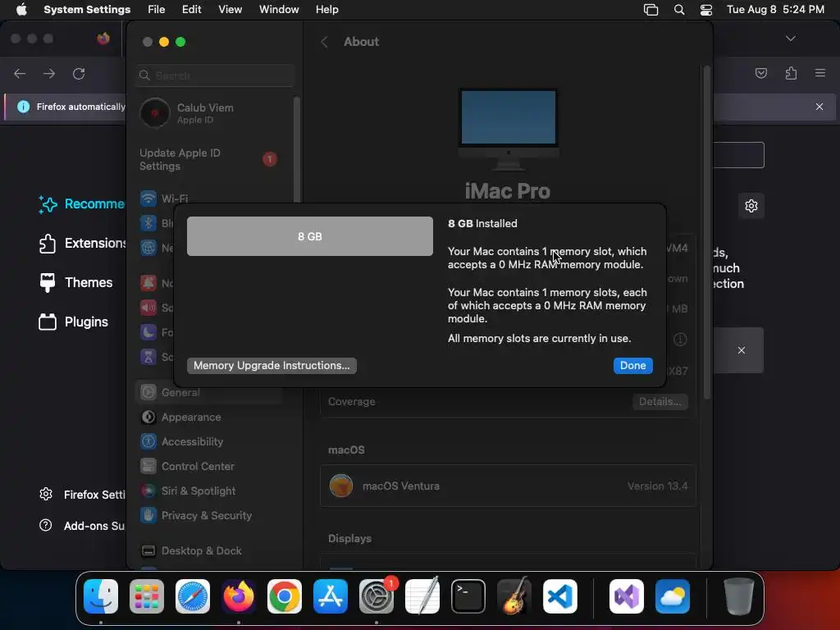Open add-ons gear tools menu in Firefox
Screen dimensions: 840x630
tap(751, 206)
